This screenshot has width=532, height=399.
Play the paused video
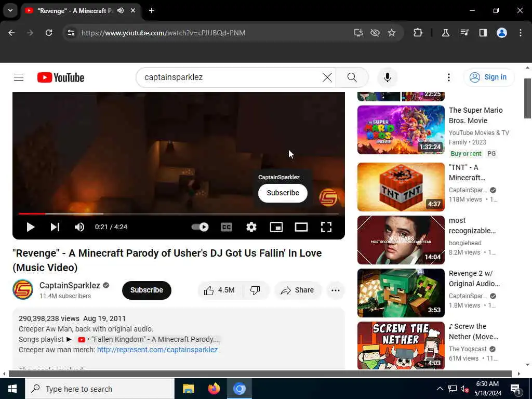(x=31, y=227)
